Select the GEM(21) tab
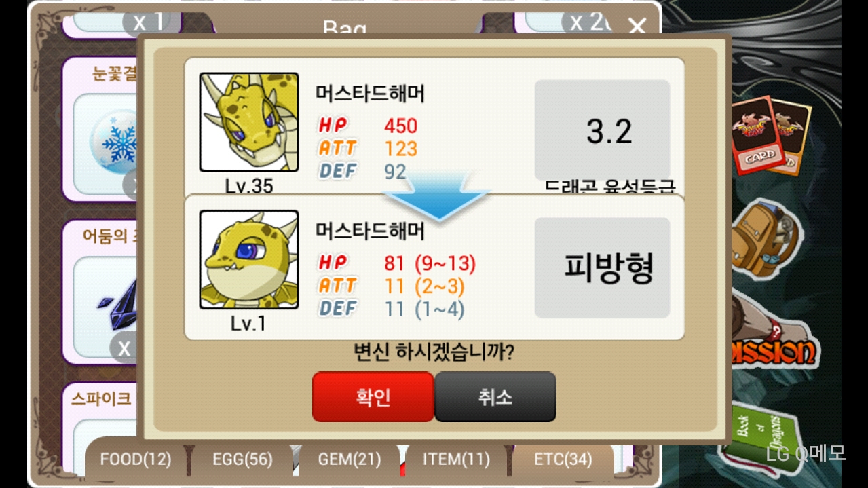The image size is (868, 488). click(350, 459)
